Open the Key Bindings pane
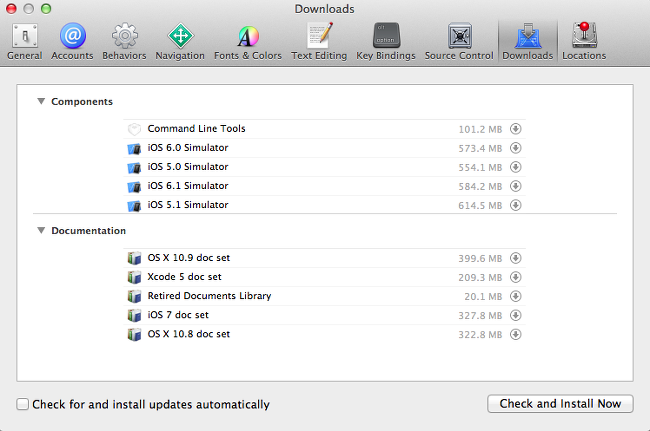This screenshot has height=431, width=650. 386,42
